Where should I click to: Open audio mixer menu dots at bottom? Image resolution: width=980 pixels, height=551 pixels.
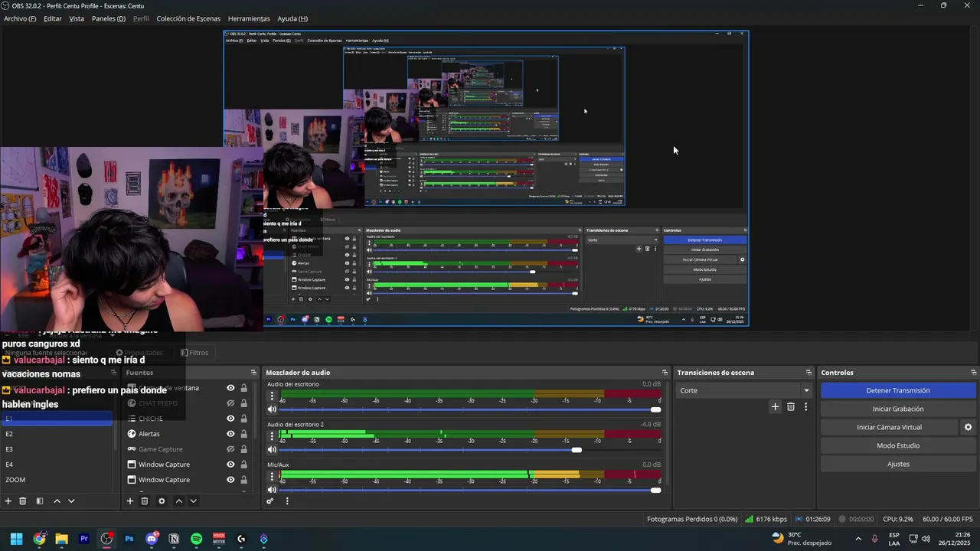pyautogui.click(x=287, y=501)
